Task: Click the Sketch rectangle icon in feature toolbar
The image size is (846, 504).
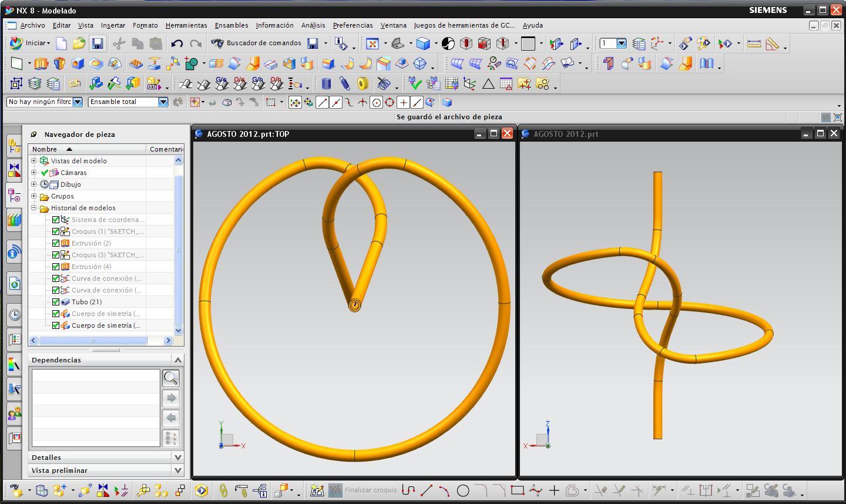Action: point(16,63)
